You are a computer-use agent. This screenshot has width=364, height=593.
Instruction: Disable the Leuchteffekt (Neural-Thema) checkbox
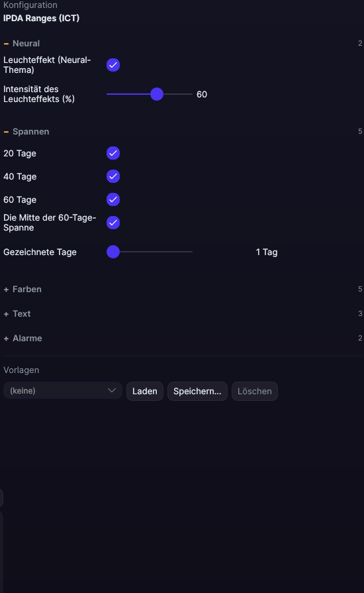point(113,65)
